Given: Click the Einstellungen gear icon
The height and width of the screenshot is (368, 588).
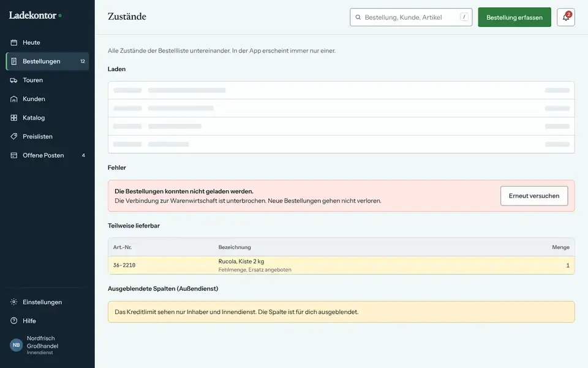Looking at the screenshot, I should pos(14,302).
